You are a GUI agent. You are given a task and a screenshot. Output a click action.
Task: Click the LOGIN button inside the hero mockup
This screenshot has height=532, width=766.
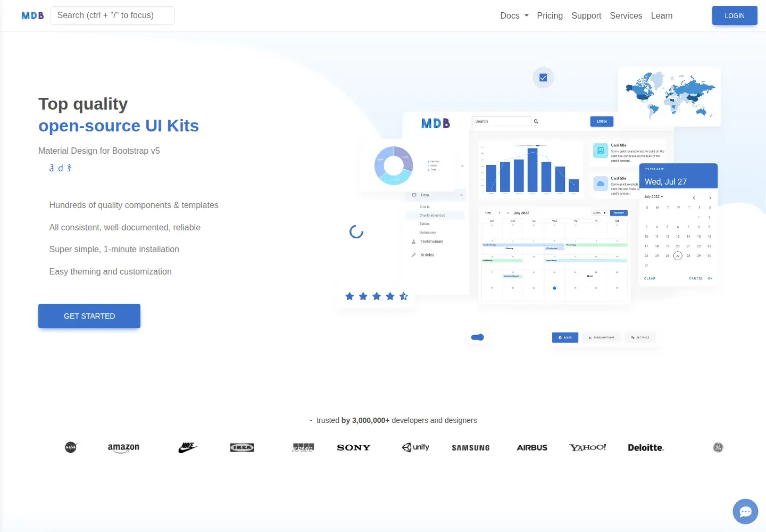602,121
